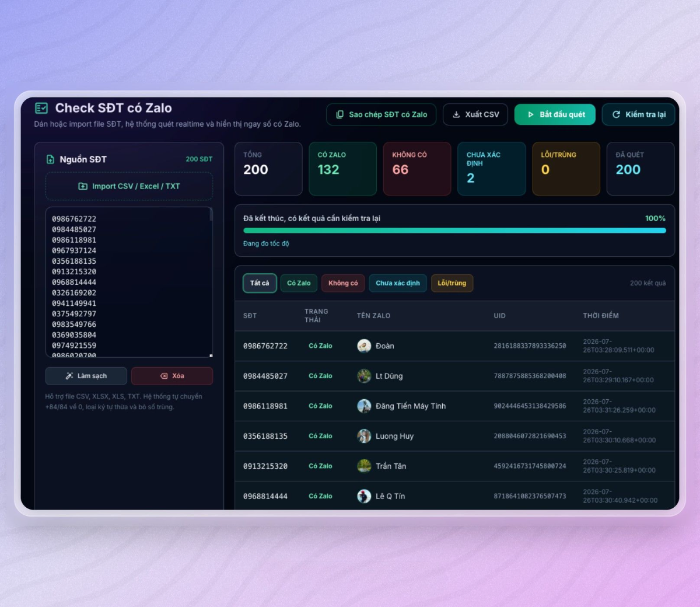Click the 100% scan progress bar

pyautogui.click(x=454, y=231)
